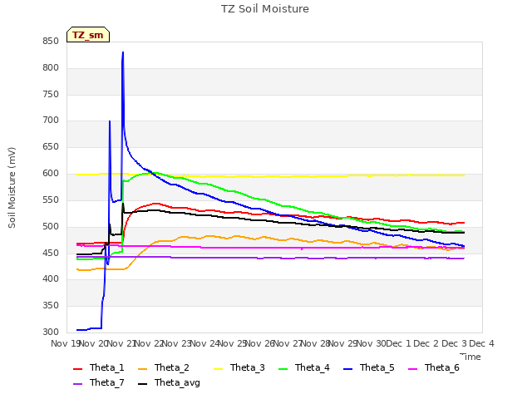The image size is (532, 399).
Task: Click the 350 y-axis tick label
Action: point(51,306)
